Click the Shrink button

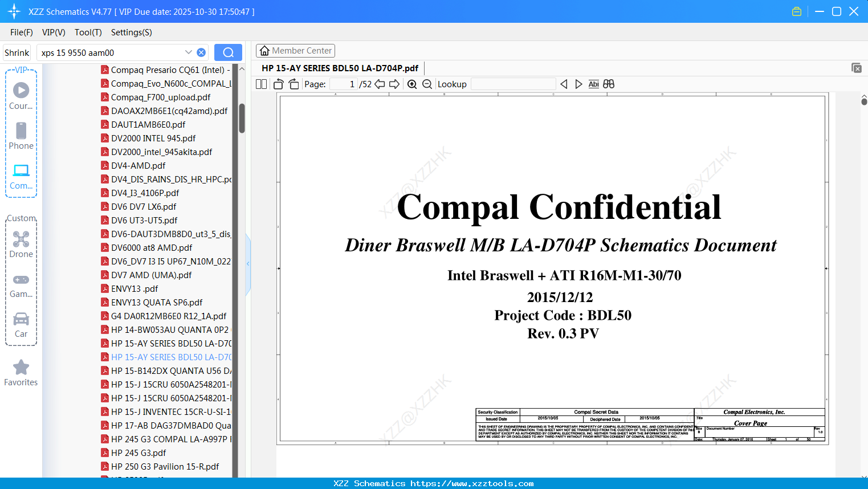[17, 52]
